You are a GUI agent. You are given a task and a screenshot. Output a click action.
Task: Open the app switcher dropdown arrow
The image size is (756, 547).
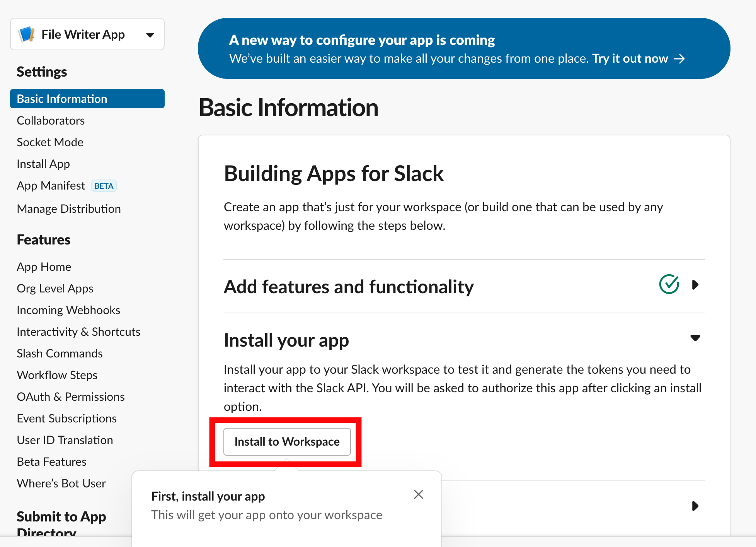150,34
